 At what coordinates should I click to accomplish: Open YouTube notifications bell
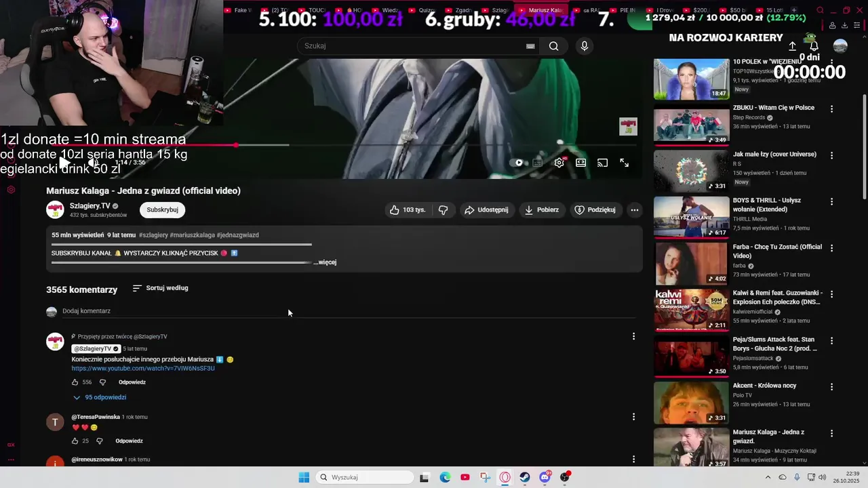(x=814, y=46)
